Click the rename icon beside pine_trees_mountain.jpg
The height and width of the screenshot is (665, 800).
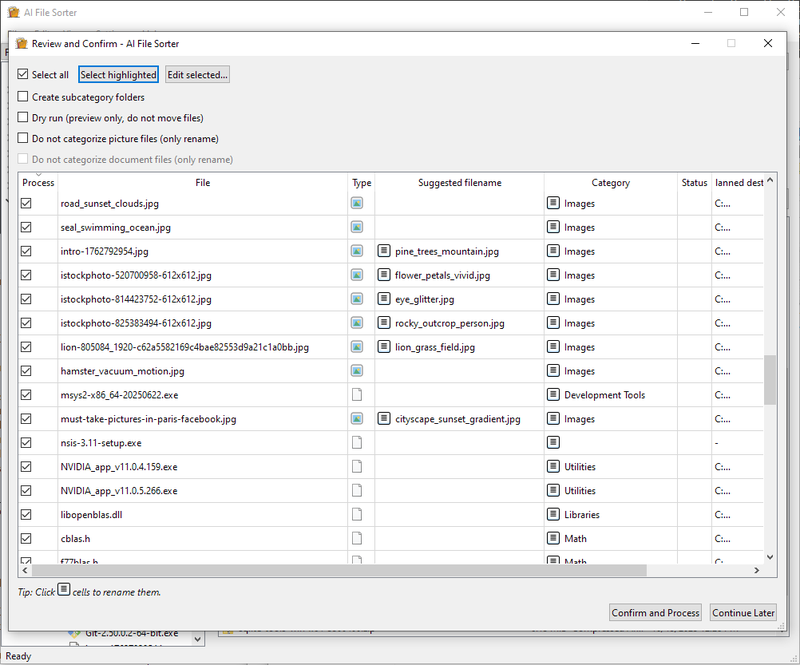[x=382, y=251]
